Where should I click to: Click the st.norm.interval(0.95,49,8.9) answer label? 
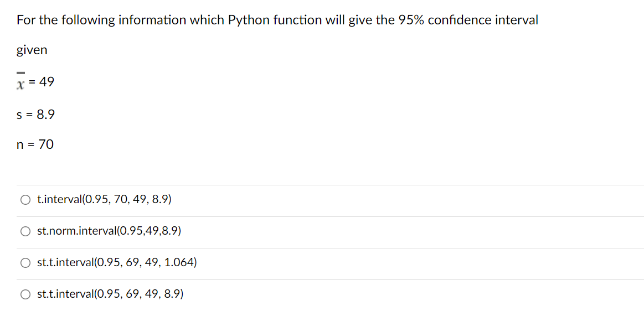pos(109,231)
